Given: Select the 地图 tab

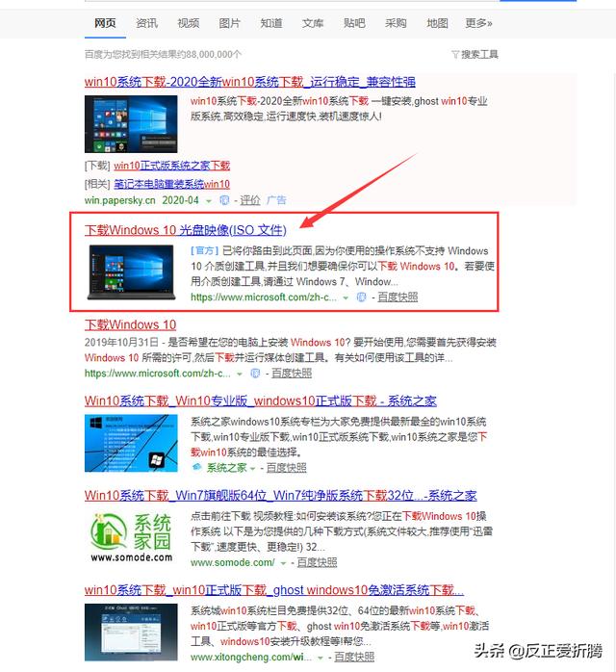Looking at the screenshot, I should coord(437,23).
